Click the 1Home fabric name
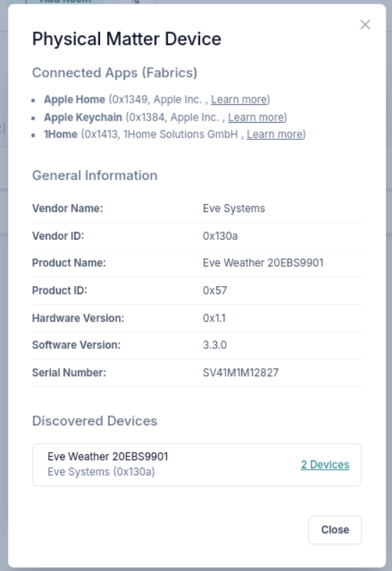Viewport: 392px width, 571px height. coord(61,134)
